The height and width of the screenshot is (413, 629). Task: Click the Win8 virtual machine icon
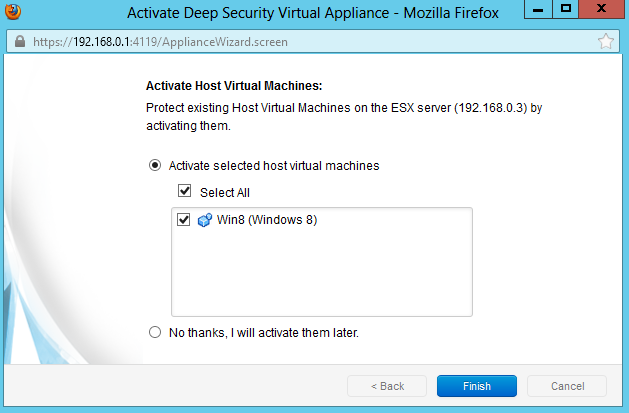tap(204, 220)
